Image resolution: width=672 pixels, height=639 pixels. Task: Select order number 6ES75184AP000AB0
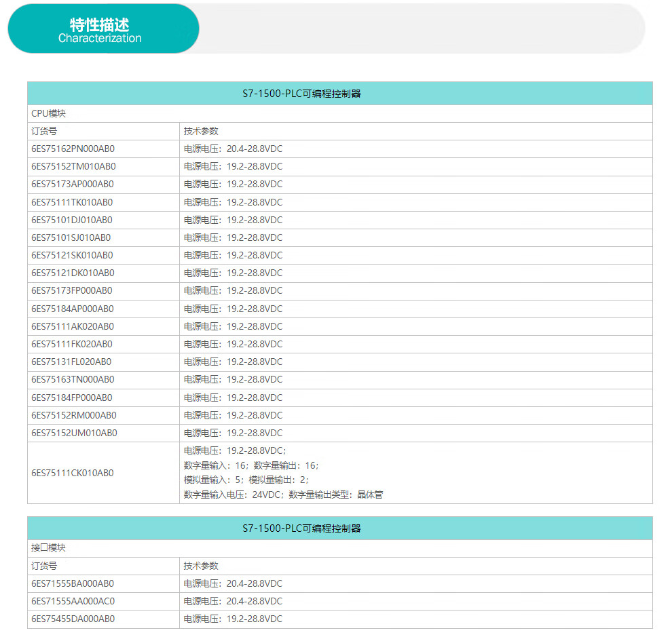(x=73, y=309)
